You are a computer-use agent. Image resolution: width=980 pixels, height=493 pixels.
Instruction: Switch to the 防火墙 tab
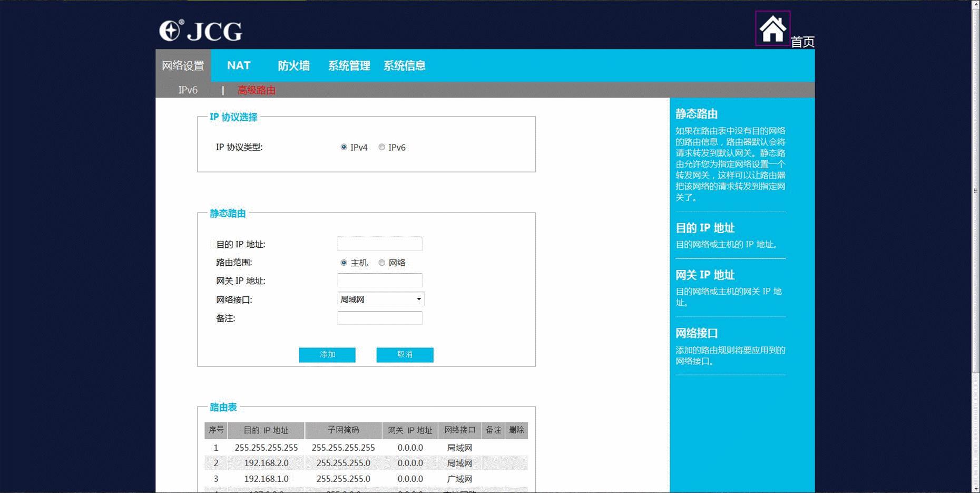point(295,65)
